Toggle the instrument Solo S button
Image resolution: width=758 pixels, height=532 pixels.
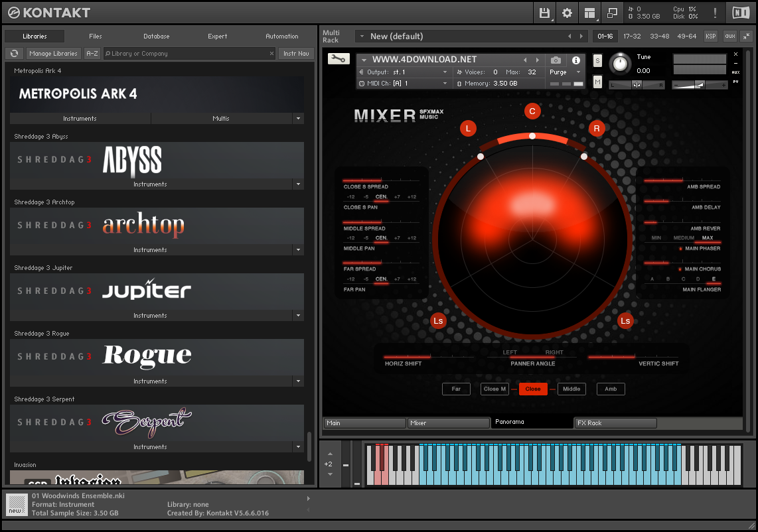(597, 61)
